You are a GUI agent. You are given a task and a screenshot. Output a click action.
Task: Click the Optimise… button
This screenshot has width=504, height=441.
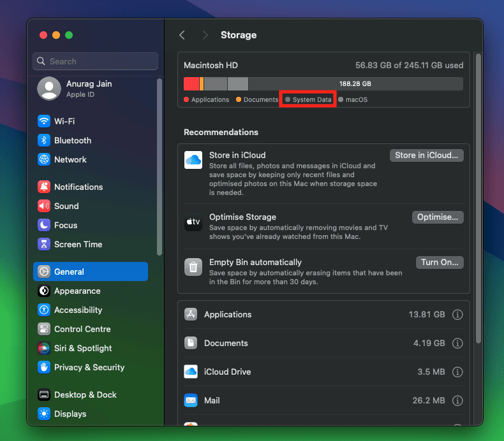point(438,217)
